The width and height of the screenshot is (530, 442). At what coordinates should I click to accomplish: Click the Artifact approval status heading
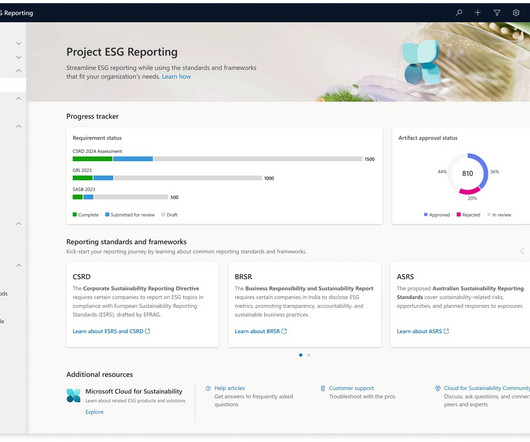pos(428,138)
